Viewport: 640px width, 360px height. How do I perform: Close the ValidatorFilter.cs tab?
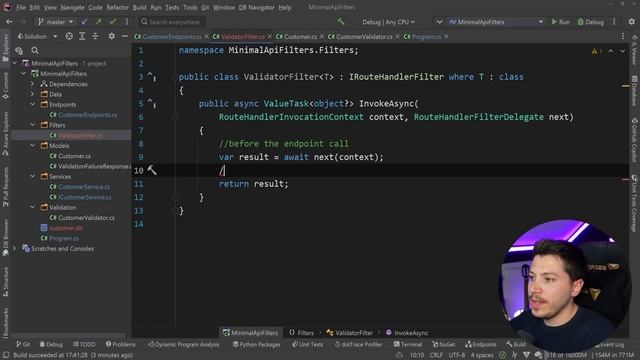point(270,37)
